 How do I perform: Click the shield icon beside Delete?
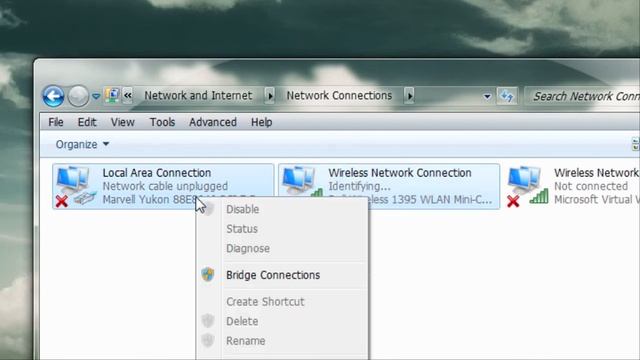(208, 320)
